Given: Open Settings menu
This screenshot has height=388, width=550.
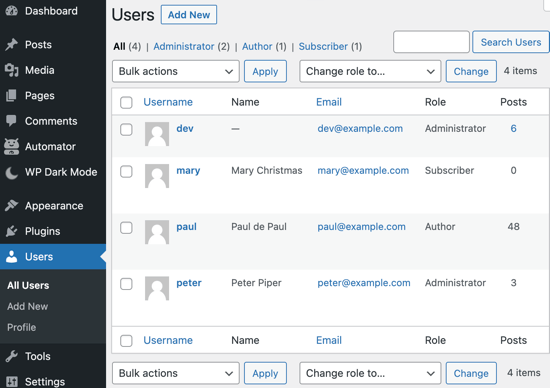Looking at the screenshot, I should click(x=45, y=382).
